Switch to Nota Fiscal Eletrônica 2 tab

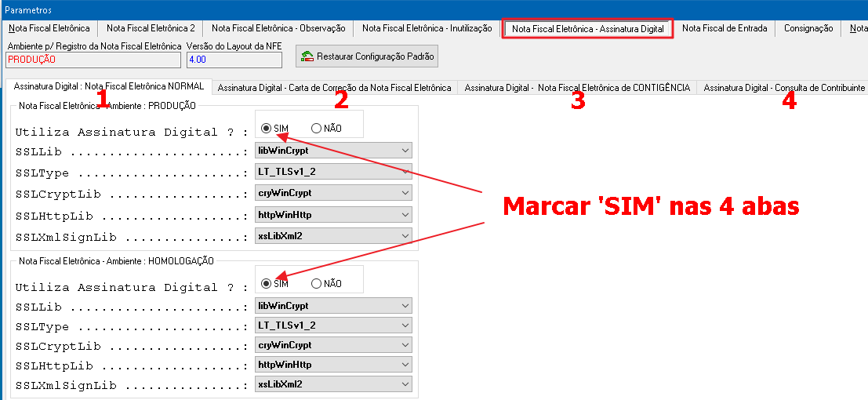point(151,28)
